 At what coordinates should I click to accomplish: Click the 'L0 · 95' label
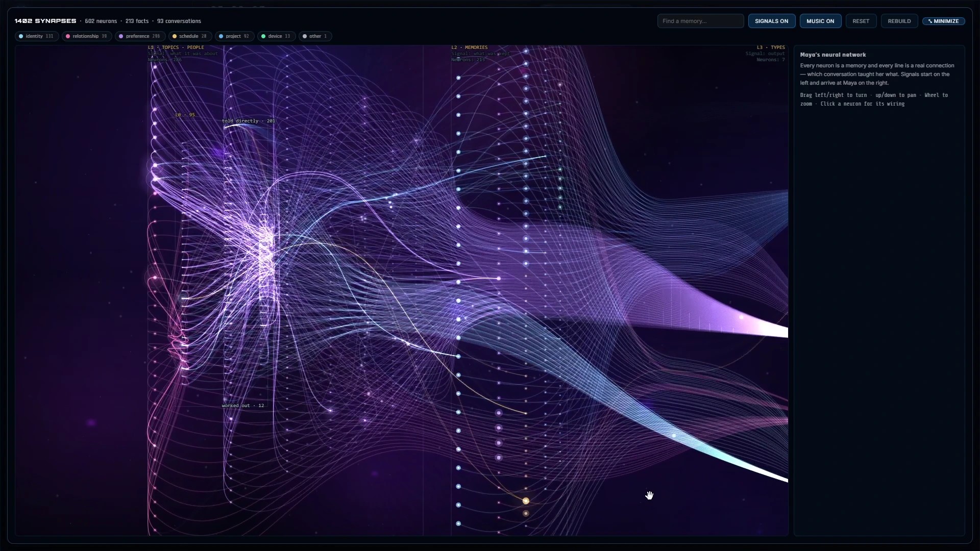point(185,115)
